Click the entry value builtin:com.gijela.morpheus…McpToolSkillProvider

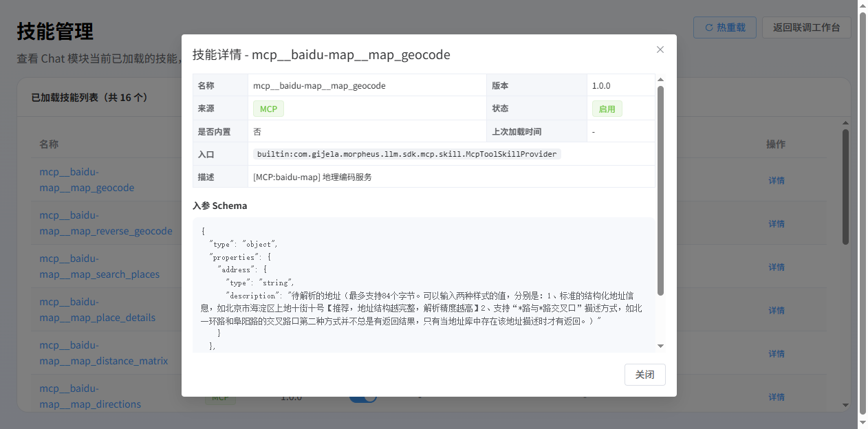coord(406,154)
